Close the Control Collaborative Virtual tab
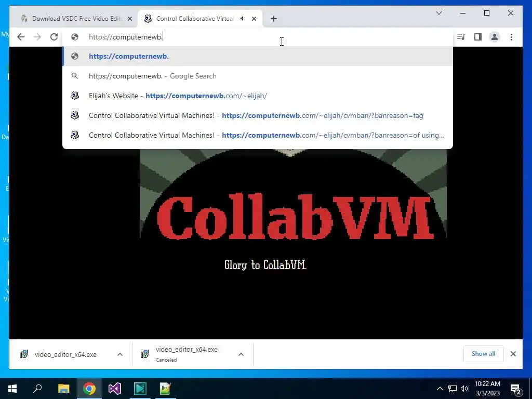The height and width of the screenshot is (399, 532). tap(254, 19)
